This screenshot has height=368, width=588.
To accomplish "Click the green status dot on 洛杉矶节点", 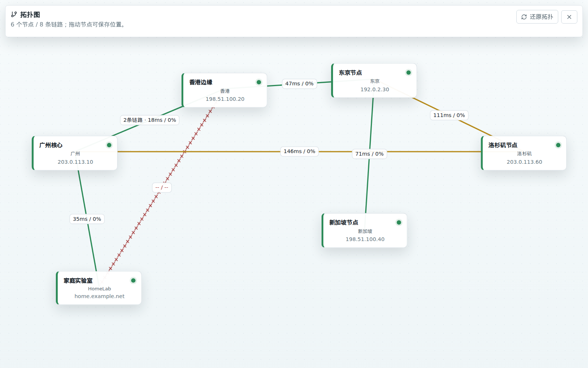I will pyautogui.click(x=558, y=145).
